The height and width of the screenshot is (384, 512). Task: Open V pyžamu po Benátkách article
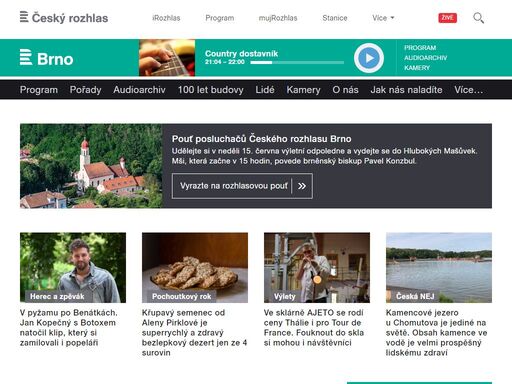point(69,328)
